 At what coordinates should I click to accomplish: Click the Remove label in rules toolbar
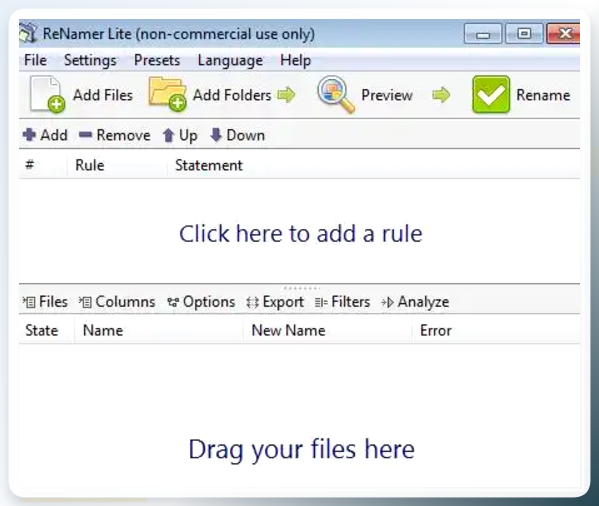(x=123, y=135)
